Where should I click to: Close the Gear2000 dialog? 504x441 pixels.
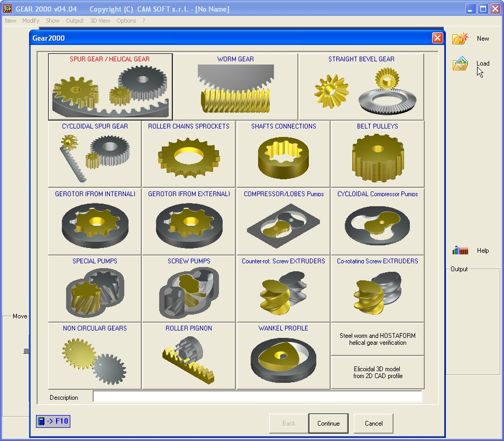tap(437, 38)
